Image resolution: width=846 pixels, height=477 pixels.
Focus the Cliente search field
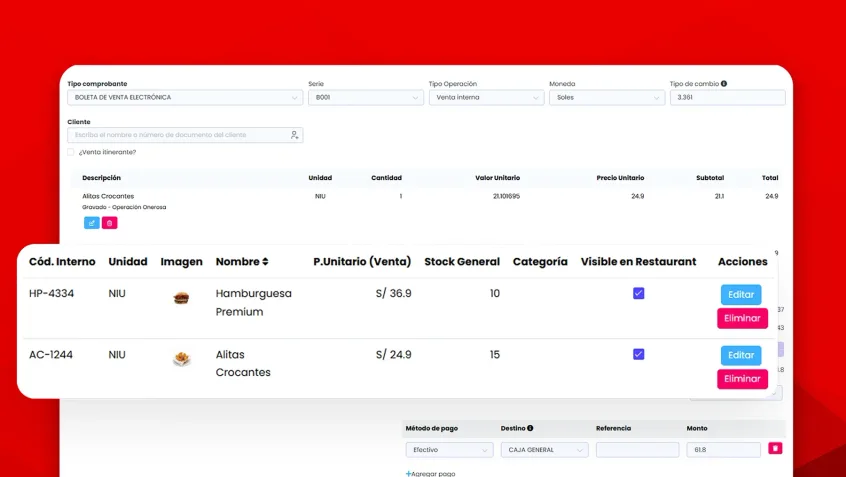coord(185,135)
